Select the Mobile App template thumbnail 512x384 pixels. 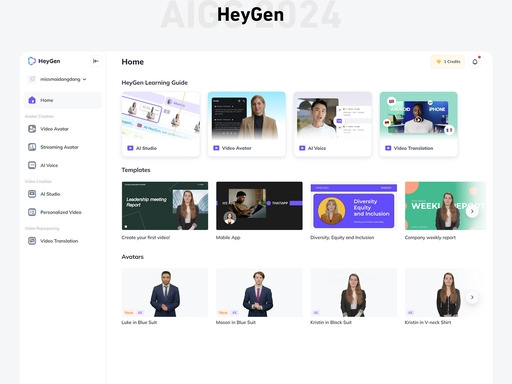click(x=259, y=206)
